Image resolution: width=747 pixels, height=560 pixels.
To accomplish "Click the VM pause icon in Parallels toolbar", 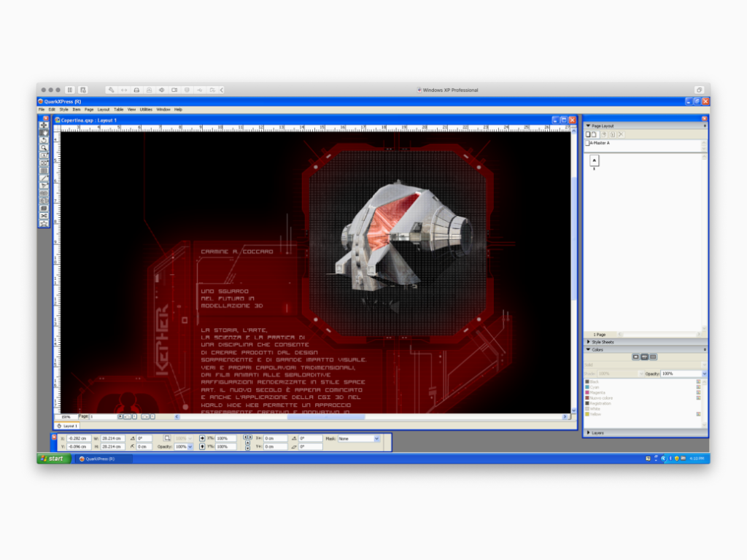I will tap(70, 90).
